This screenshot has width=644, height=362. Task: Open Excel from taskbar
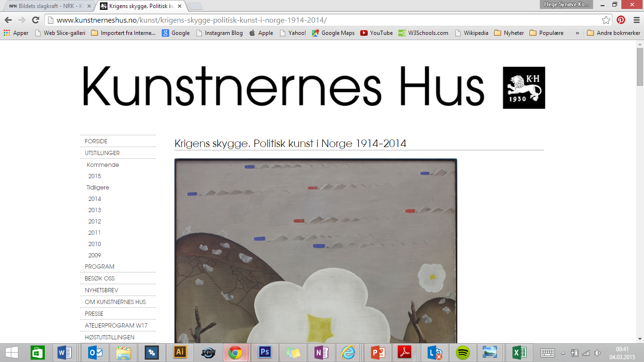[x=519, y=352]
